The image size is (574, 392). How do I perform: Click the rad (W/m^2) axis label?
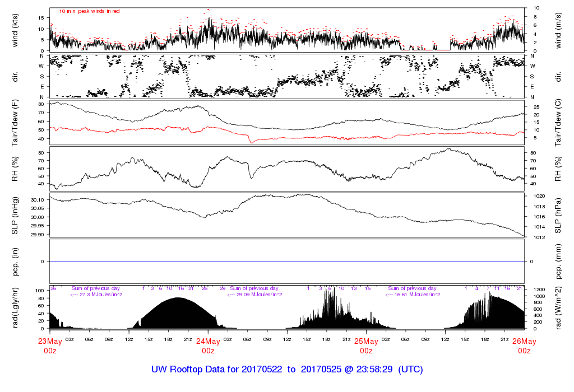558,307
